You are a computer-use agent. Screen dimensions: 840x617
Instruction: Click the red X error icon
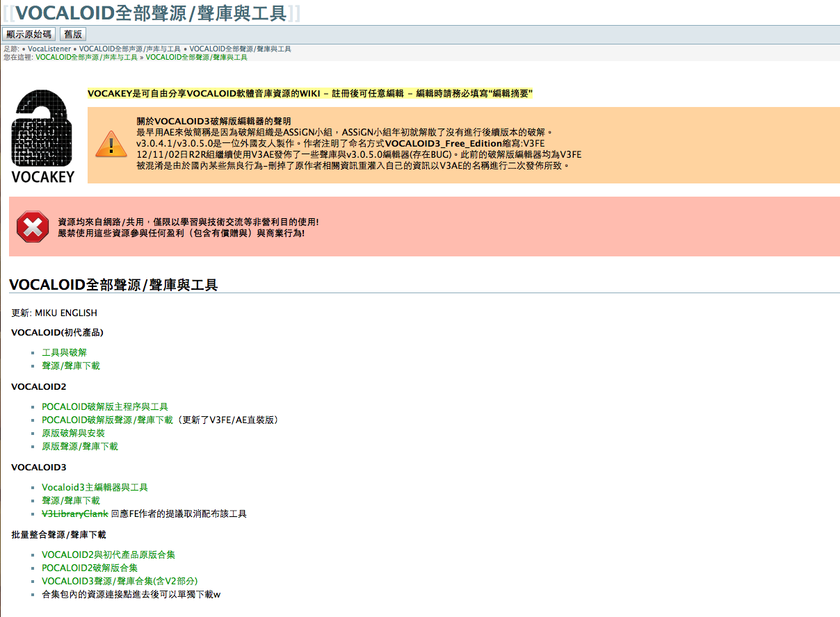(x=33, y=227)
